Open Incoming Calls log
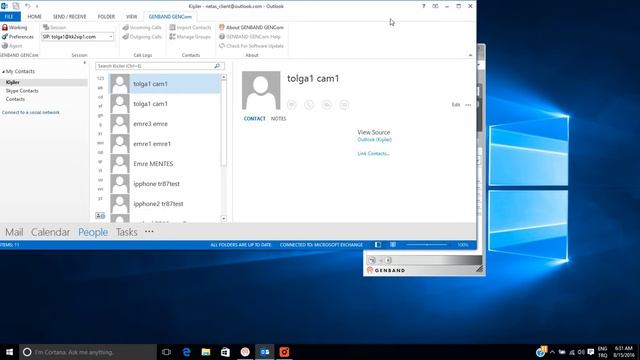 click(142, 27)
